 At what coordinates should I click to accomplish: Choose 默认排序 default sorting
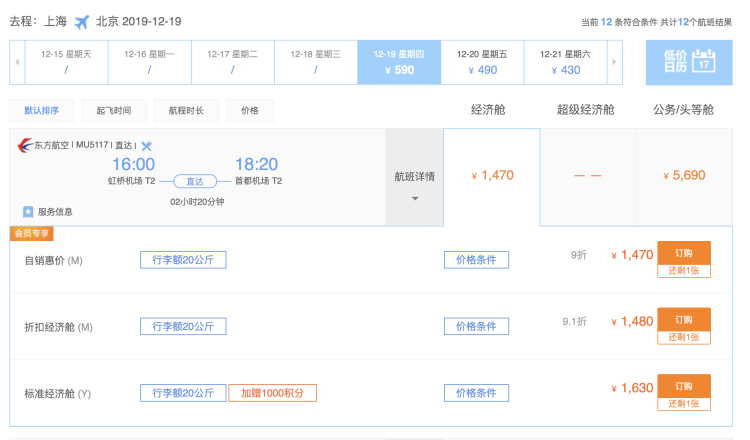point(42,111)
